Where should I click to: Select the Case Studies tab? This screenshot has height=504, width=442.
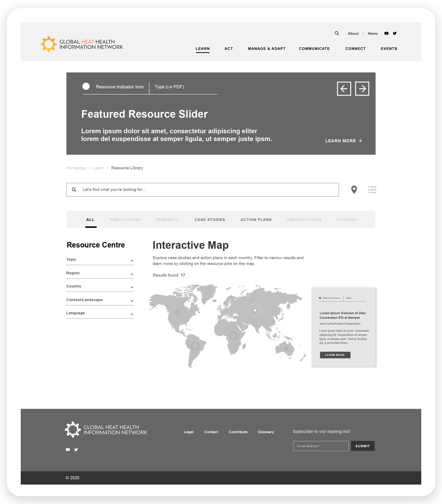[210, 219]
